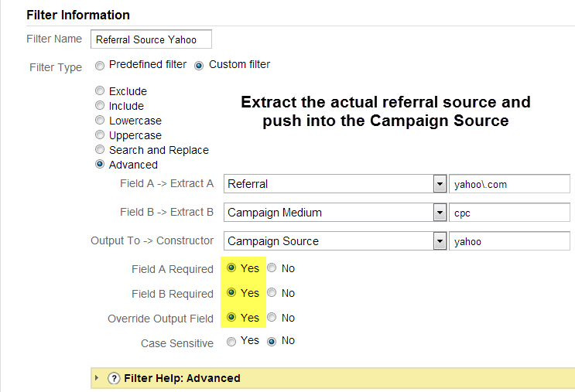Set Override Output Field to No
The width and height of the screenshot is (575, 392).
point(272,317)
